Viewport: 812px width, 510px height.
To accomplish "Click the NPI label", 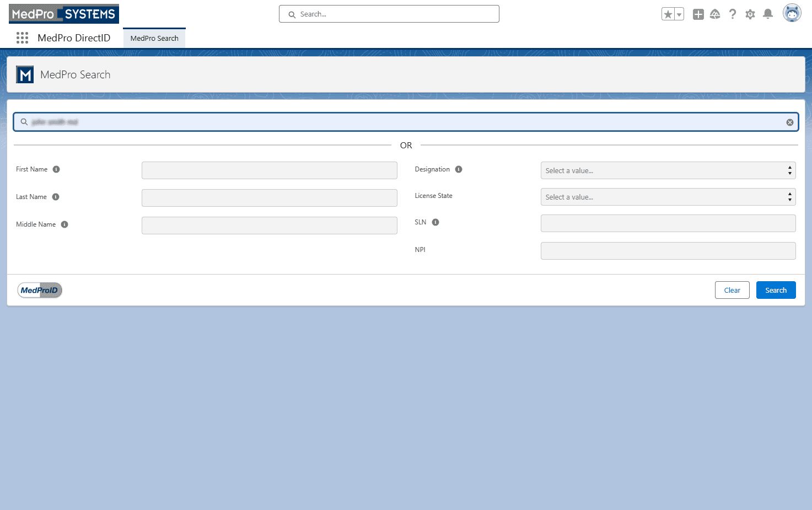I will [x=420, y=250].
